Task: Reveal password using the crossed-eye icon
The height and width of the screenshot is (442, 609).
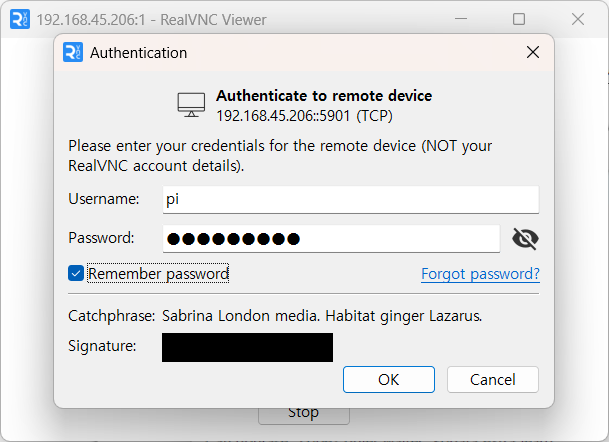Action: 525,238
